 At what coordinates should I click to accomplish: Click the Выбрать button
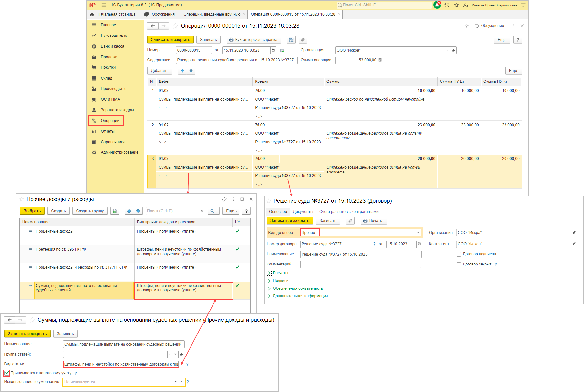(32, 211)
